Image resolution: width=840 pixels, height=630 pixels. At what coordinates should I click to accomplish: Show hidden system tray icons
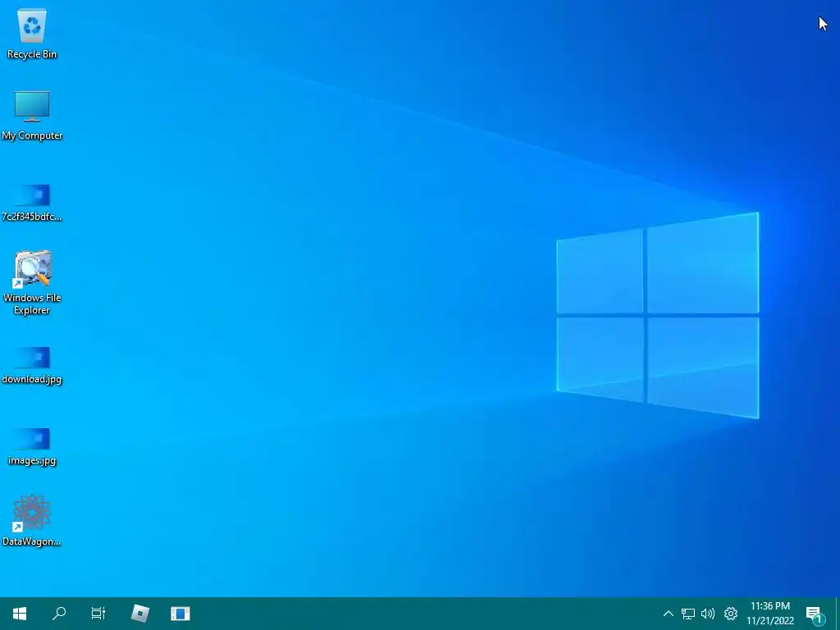point(668,614)
